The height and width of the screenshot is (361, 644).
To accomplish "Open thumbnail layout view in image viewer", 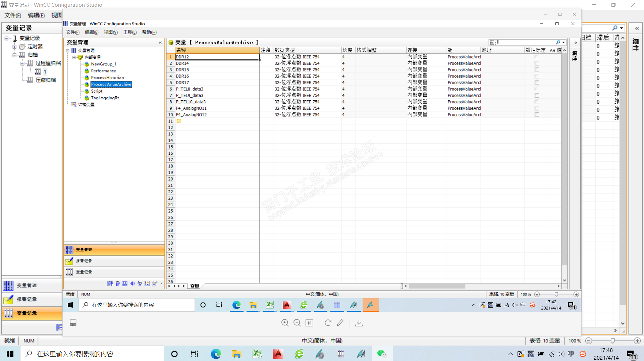I will (73, 323).
